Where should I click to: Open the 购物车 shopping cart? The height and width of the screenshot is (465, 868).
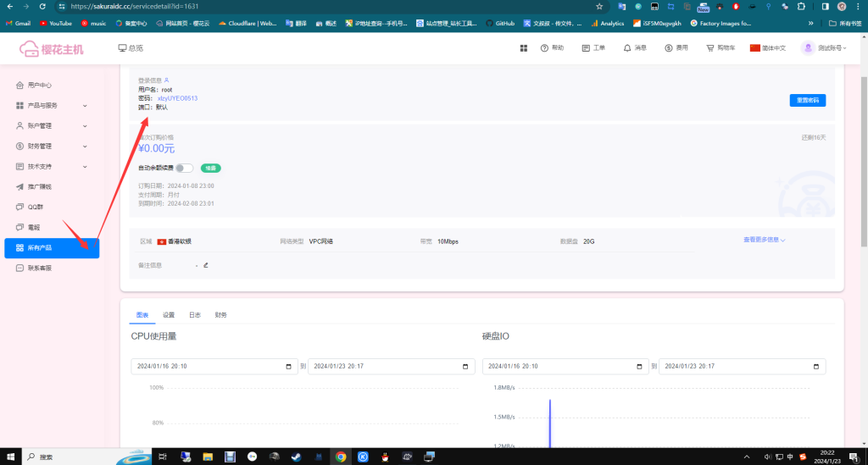[x=709, y=48]
